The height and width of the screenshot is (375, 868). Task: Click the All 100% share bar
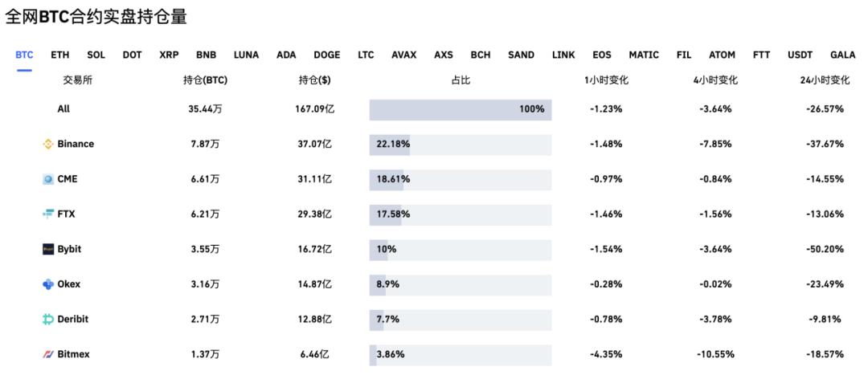point(461,109)
